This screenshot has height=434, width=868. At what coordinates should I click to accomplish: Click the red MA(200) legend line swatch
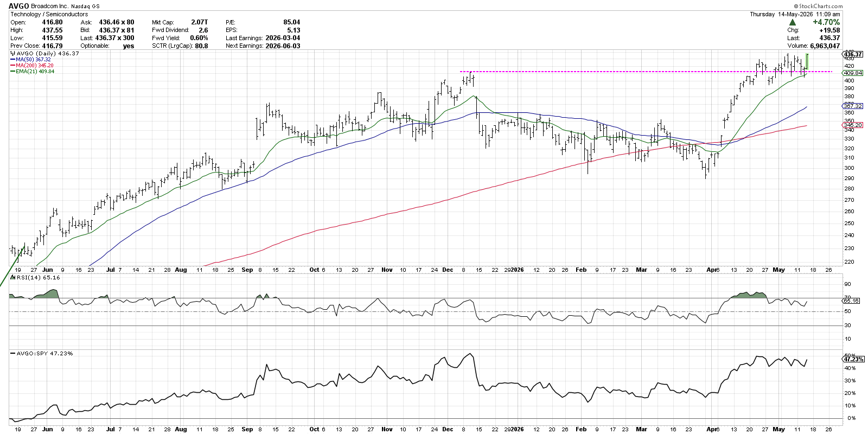[x=13, y=65]
